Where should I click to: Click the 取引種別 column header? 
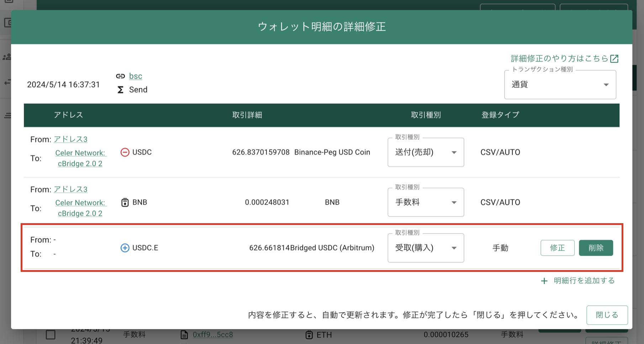426,115
